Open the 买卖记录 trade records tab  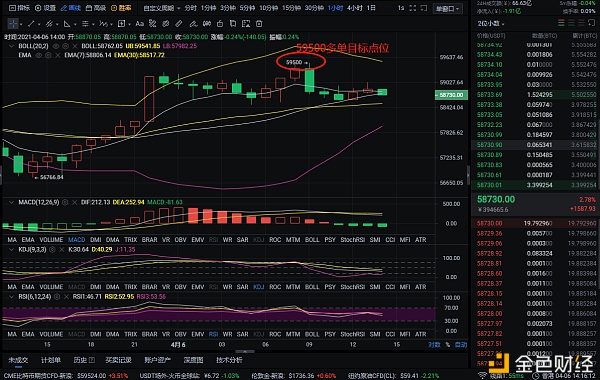click(x=119, y=360)
